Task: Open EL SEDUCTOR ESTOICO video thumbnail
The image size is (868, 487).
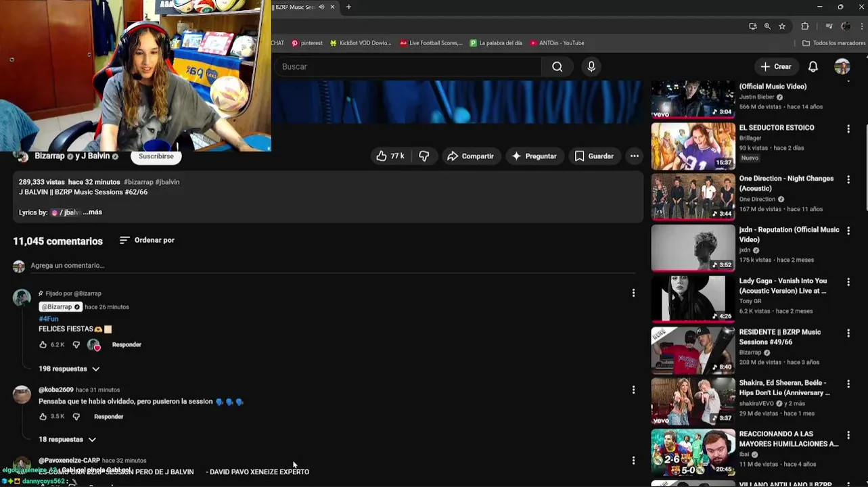Action: 693,146
